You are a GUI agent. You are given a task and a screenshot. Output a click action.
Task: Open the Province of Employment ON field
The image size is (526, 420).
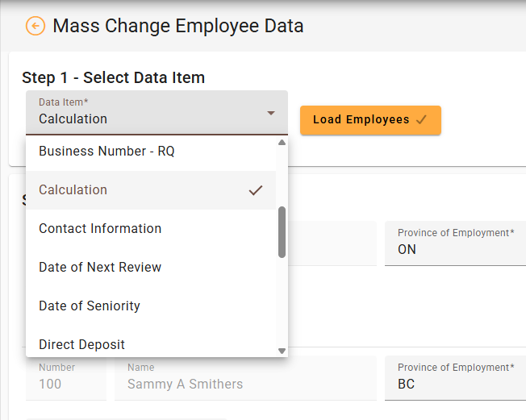tap(455, 243)
